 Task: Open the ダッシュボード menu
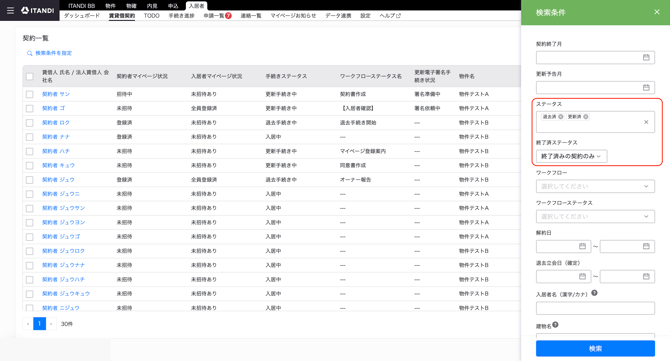point(82,16)
